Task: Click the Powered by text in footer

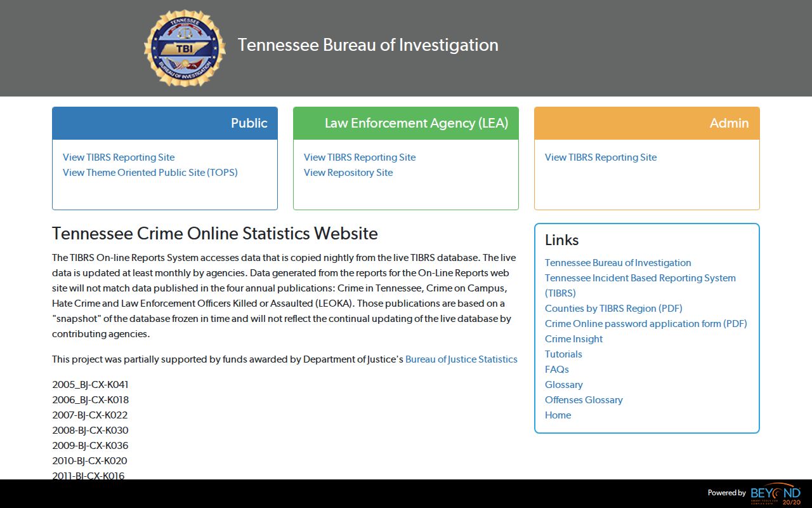Action: [727, 493]
